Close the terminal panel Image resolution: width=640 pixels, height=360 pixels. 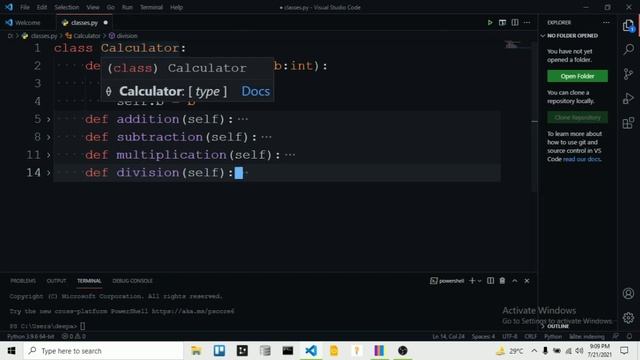tap(527, 281)
